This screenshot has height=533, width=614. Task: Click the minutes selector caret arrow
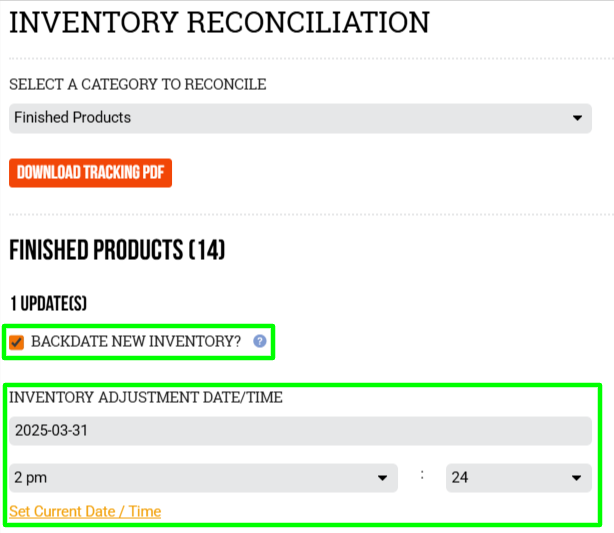576,478
